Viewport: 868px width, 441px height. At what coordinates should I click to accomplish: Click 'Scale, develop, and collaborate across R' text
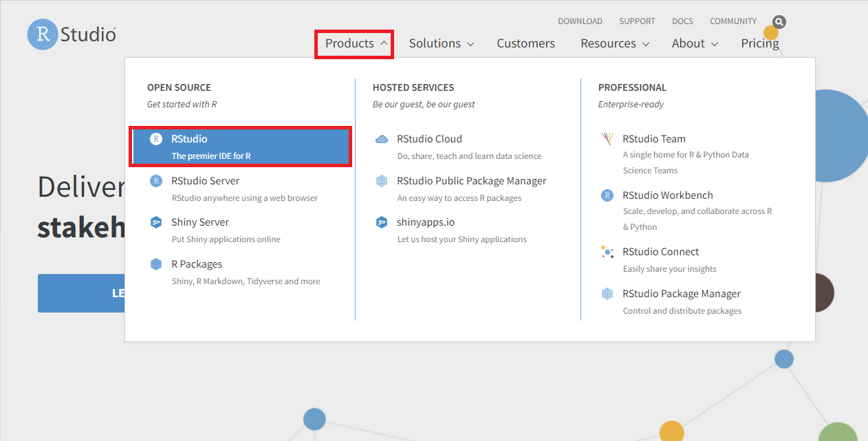pos(697,211)
